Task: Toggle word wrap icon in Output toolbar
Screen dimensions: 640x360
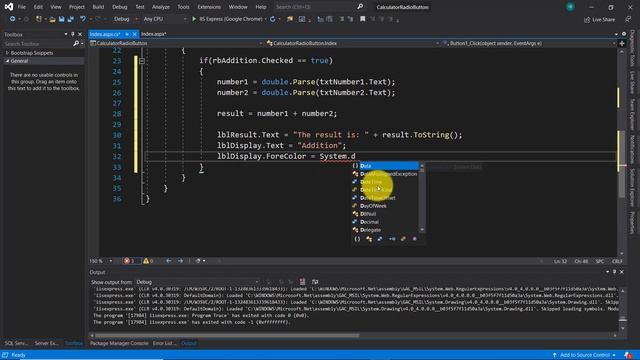Action: [315, 282]
